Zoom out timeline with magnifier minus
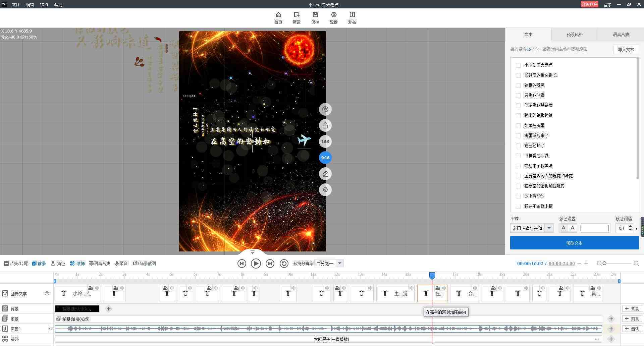Viewport: 644px width, 346px height. pyautogui.click(x=599, y=264)
